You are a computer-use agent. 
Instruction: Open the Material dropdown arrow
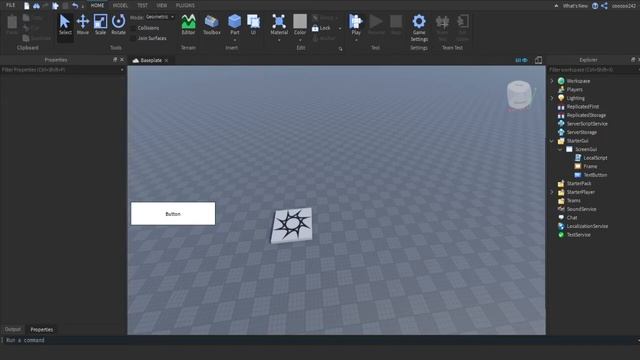tap(279, 40)
